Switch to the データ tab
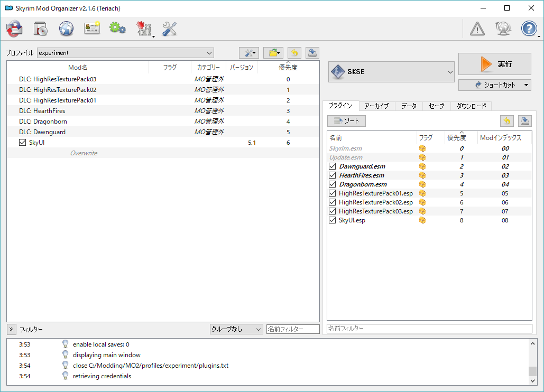The width and height of the screenshot is (544, 392). (x=409, y=106)
